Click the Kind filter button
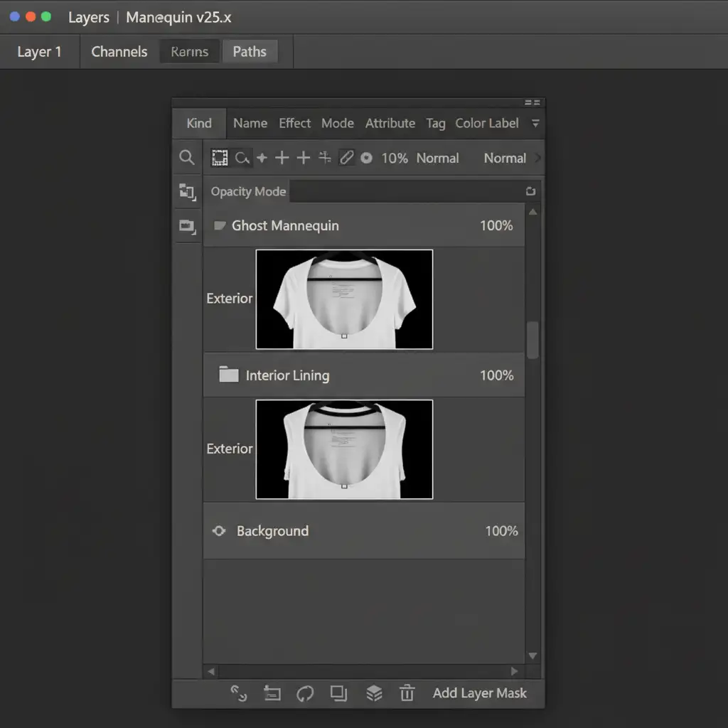The height and width of the screenshot is (728, 728). 199,123
